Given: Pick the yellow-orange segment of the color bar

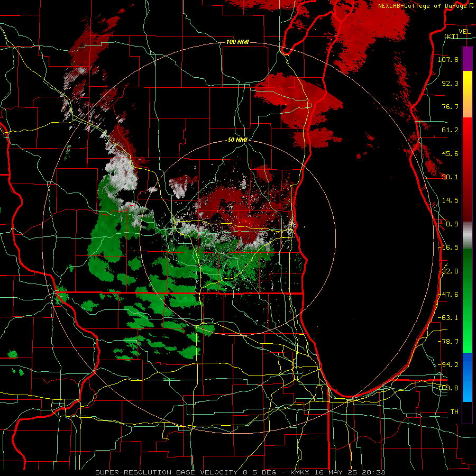Looking at the screenshot, I should (x=467, y=94).
